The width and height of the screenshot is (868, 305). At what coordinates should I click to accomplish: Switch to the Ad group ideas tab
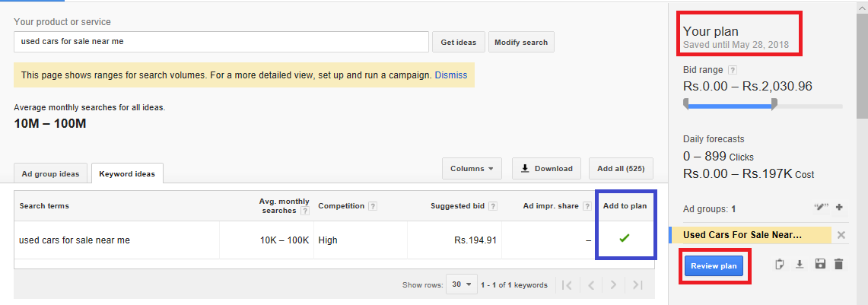pos(51,174)
